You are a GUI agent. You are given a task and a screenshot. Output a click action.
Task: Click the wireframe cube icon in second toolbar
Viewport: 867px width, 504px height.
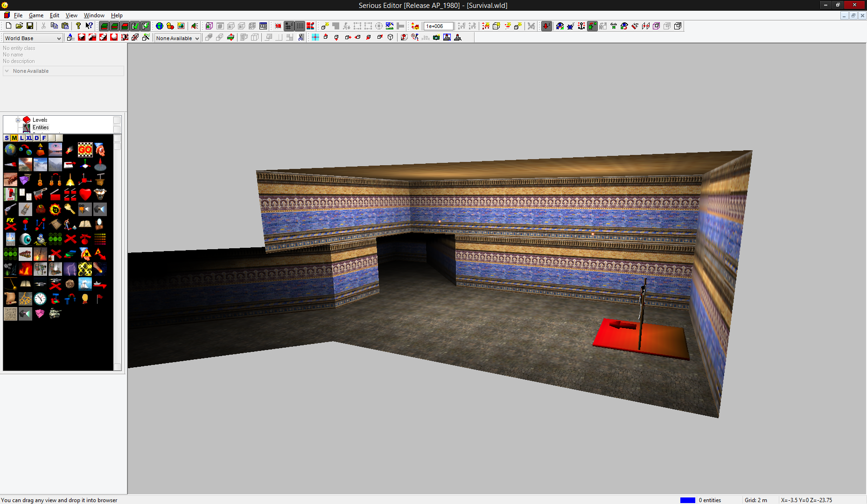(391, 37)
